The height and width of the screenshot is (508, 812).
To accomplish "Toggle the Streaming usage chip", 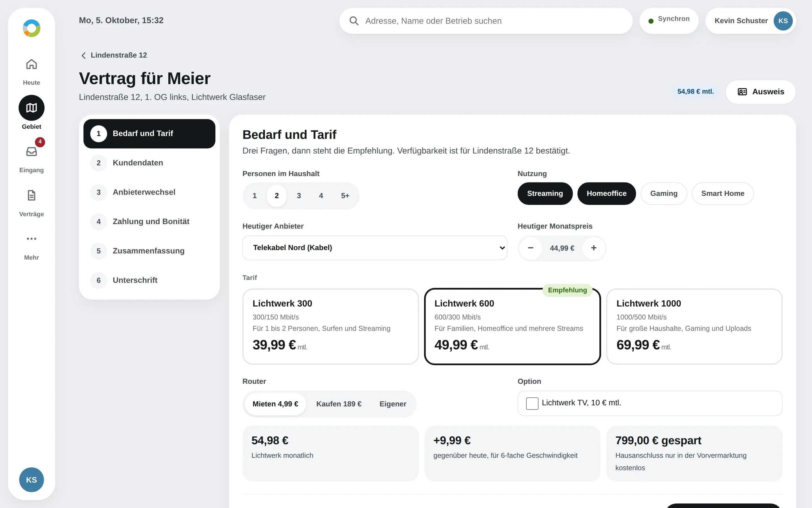I will click(x=545, y=194).
